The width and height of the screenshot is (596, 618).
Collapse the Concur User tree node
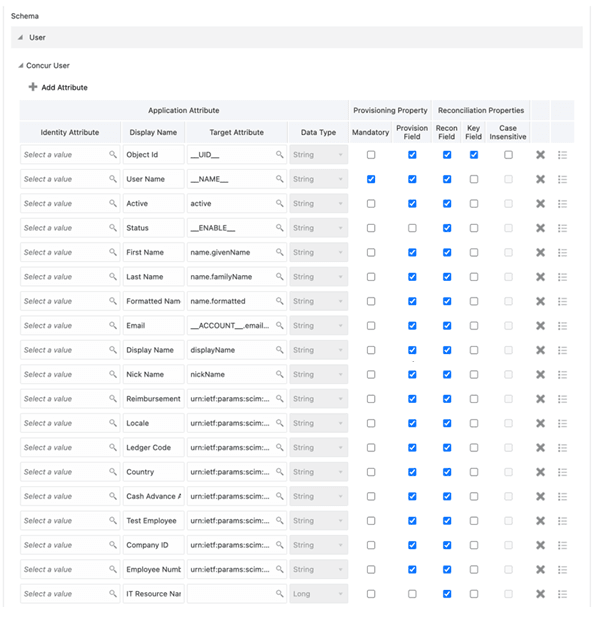click(x=21, y=65)
